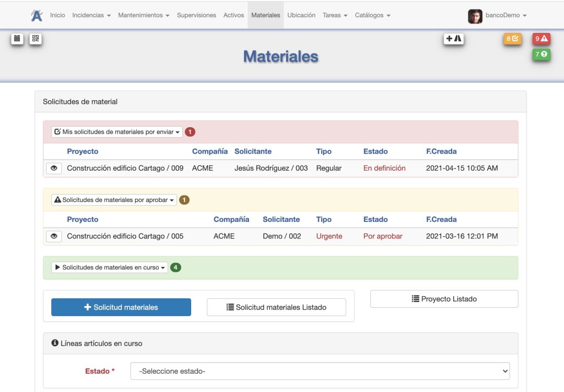Go to the Activos page
564x392 pixels.
tap(234, 15)
